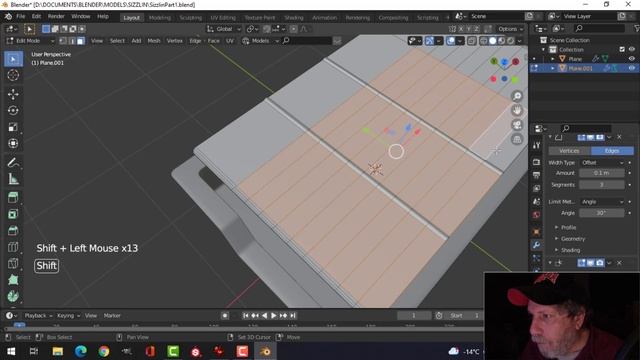
Task: Select the Inset Faces tool
Action: 13,214
